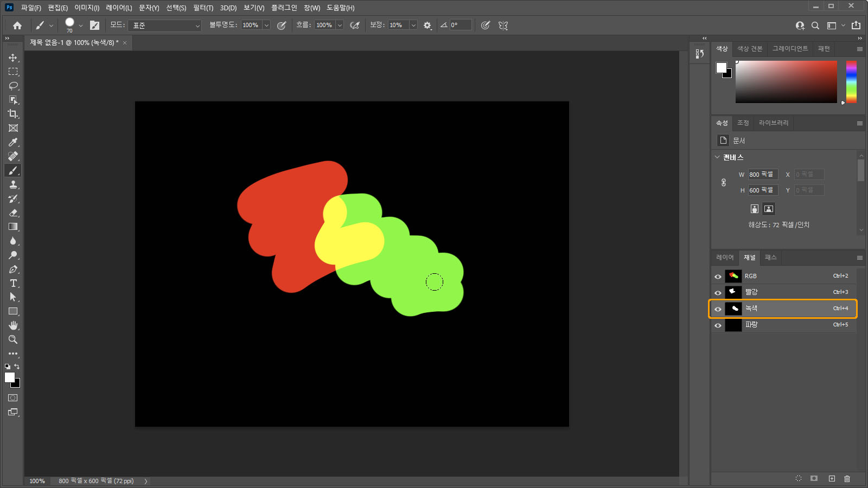868x488 pixels.
Task: Delete current channel with trash icon
Action: pyautogui.click(x=847, y=478)
